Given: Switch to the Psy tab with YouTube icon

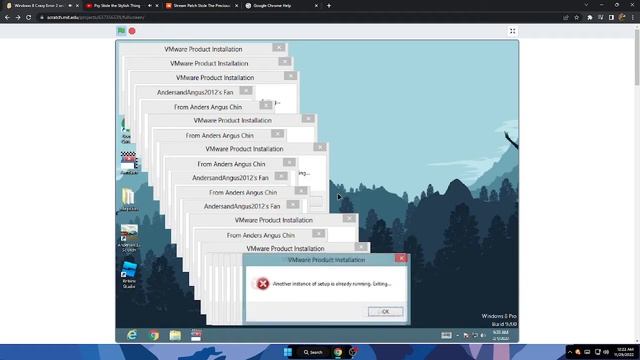Looking at the screenshot, I should 117,6.
